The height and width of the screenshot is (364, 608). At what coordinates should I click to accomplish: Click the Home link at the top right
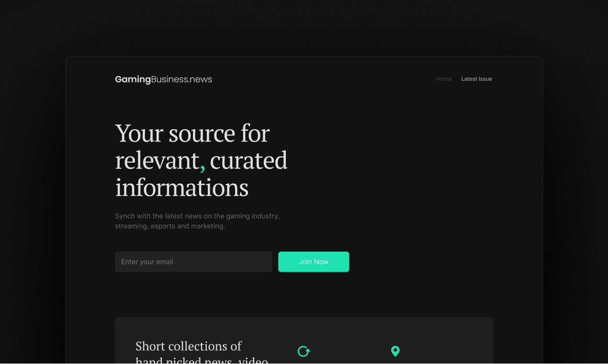[x=444, y=79]
